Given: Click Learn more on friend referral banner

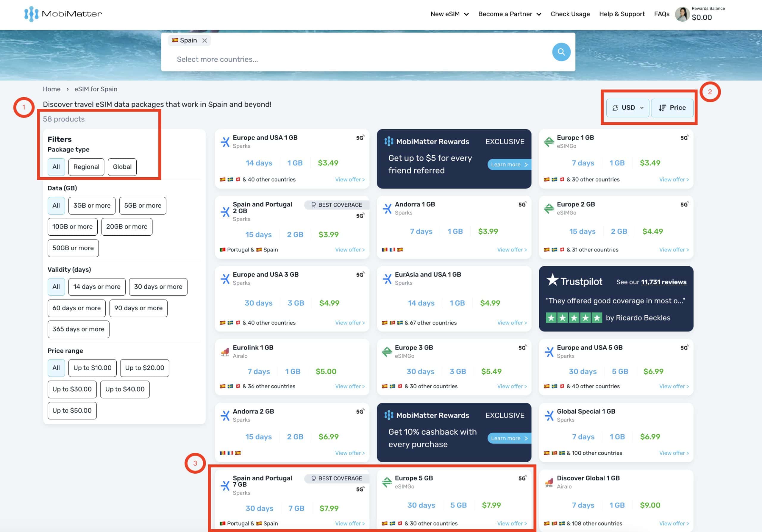Looking at the screenshot, I should click(509, 165).
